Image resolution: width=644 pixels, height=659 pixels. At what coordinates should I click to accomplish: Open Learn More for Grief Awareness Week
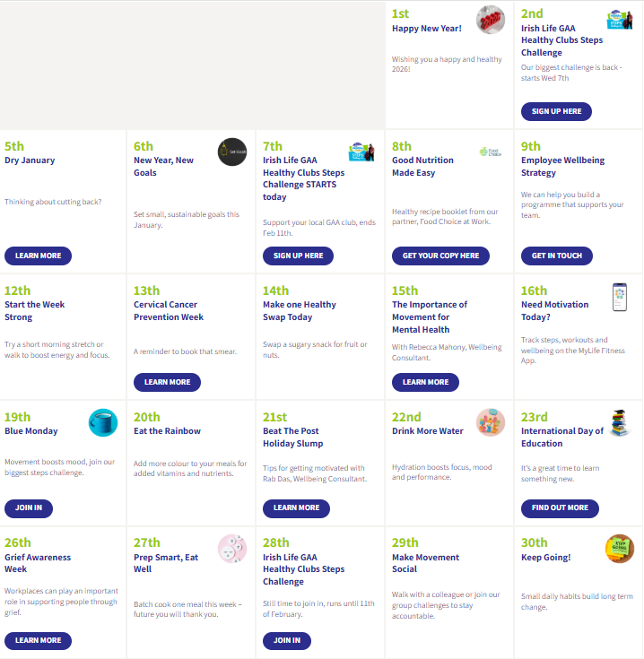click(x=38, y=640)
